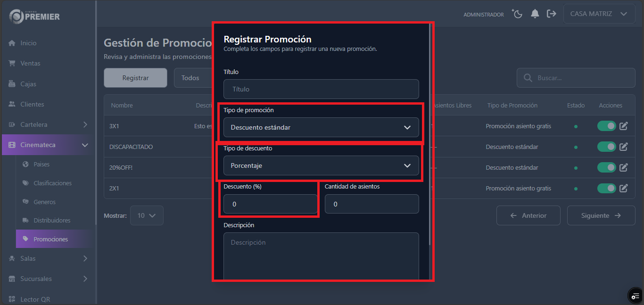
Task: Click the Título input field
Action: (321, 89)
